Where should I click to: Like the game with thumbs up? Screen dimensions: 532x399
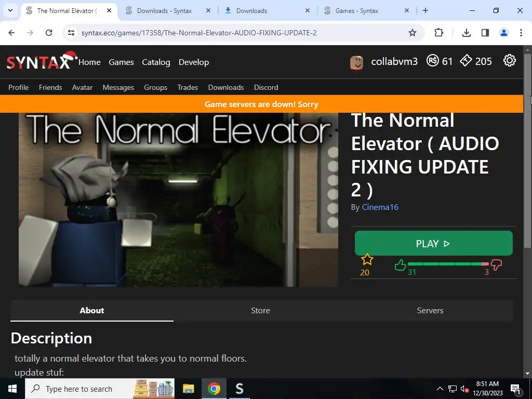pos(401,264)
